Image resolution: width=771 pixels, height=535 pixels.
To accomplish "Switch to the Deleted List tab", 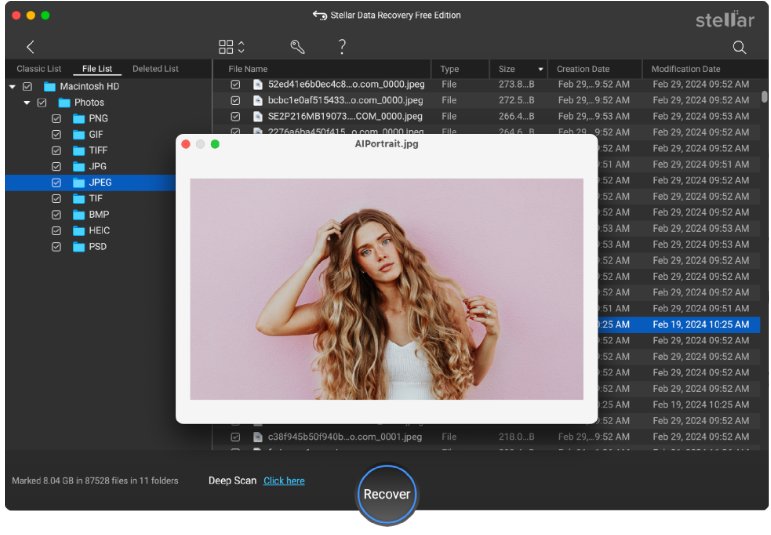I will click(x=155, y=69).
